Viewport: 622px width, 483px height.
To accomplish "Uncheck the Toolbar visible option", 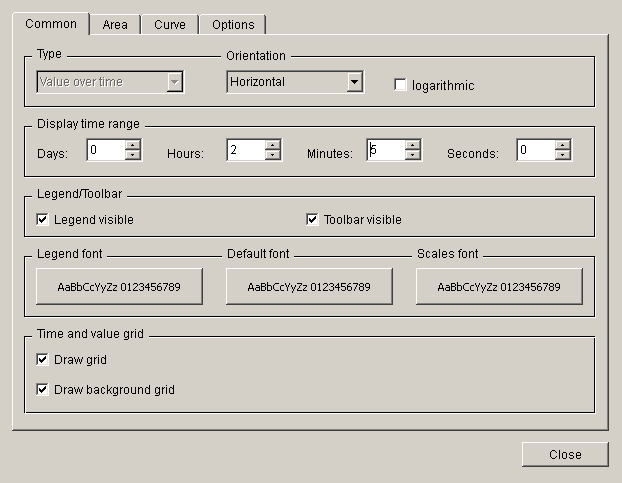I will click(x=313, y=219).
